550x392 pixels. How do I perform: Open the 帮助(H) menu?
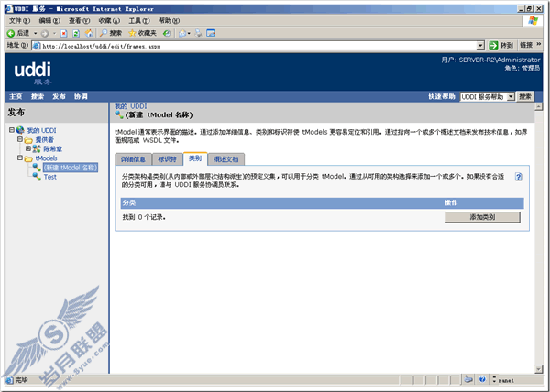[169, 21]
